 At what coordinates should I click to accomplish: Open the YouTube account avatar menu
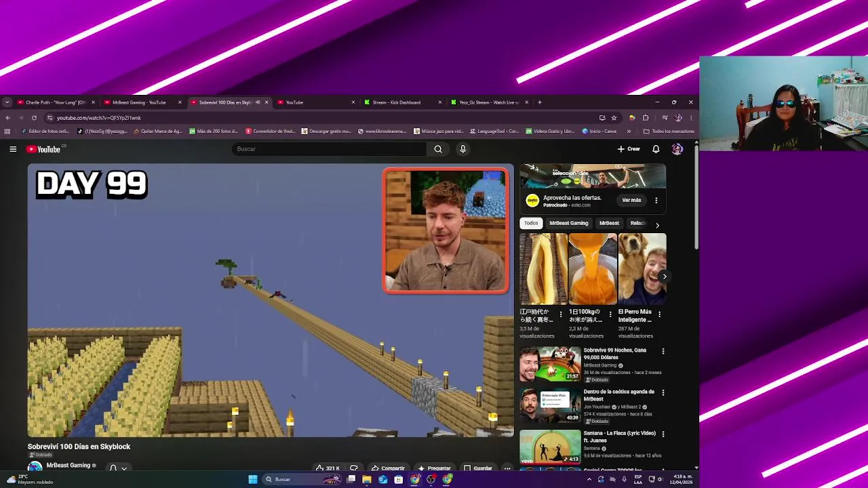point(677,149)
